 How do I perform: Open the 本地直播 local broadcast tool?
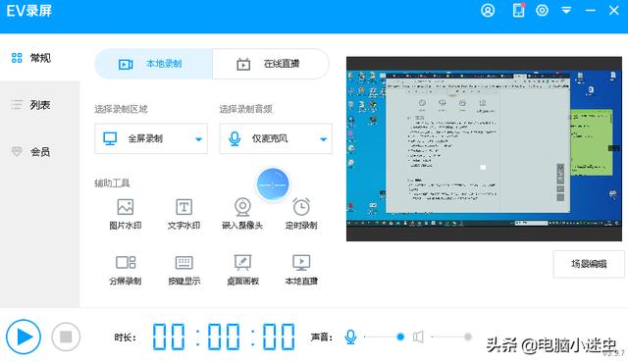point(301,270)
